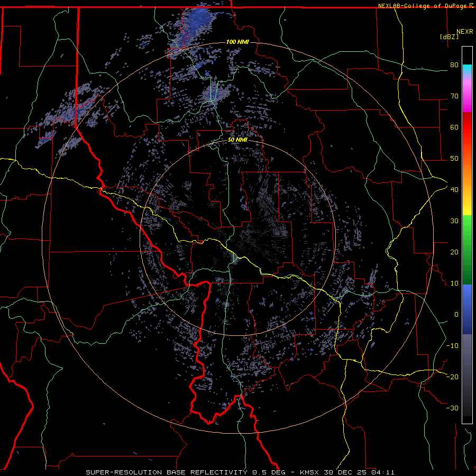Click the dBZ unit label above colorbar
476x476 pixels.
point(449,36)
